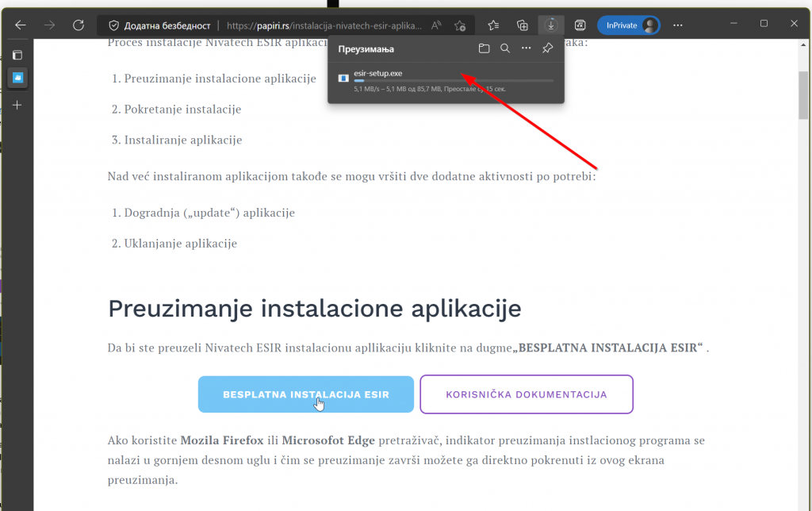This screenshot has width=812, height=511.
Task: Pin the Преузимања downloads panel
Action: pyautogui.click(x=547, y=48)
